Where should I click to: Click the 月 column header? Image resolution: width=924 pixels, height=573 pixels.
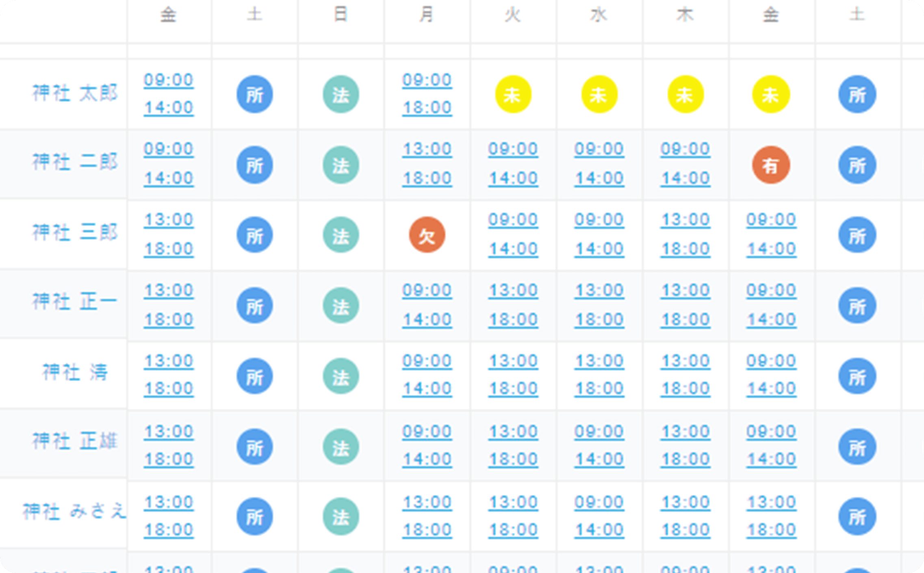tap(427, 15)
